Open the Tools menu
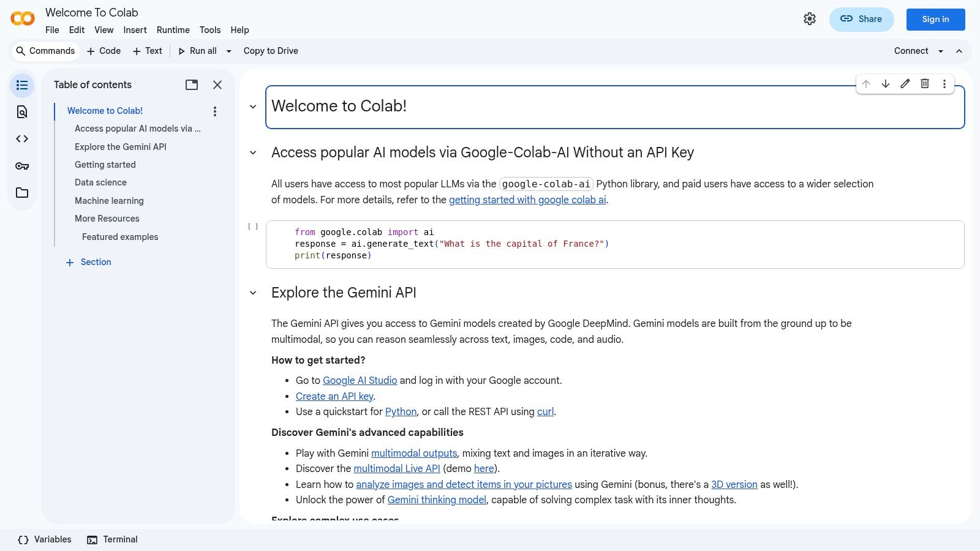980x551 pixels. 210,30
